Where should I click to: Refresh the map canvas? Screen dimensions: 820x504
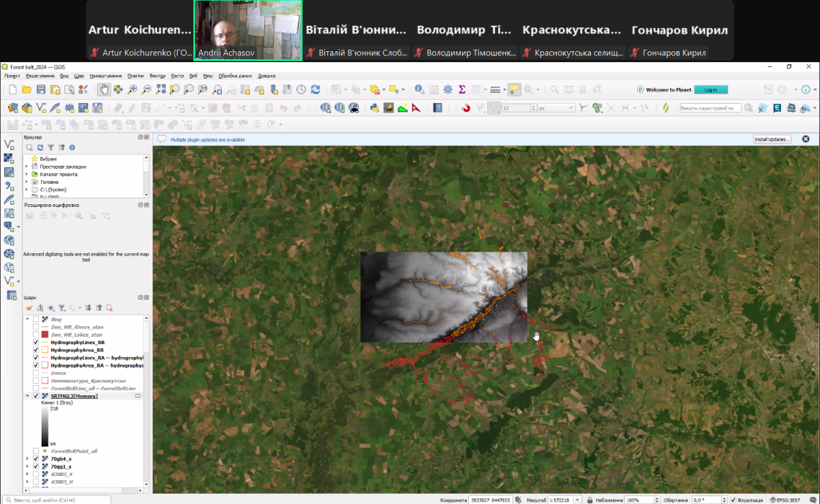(x=315, y=89)
